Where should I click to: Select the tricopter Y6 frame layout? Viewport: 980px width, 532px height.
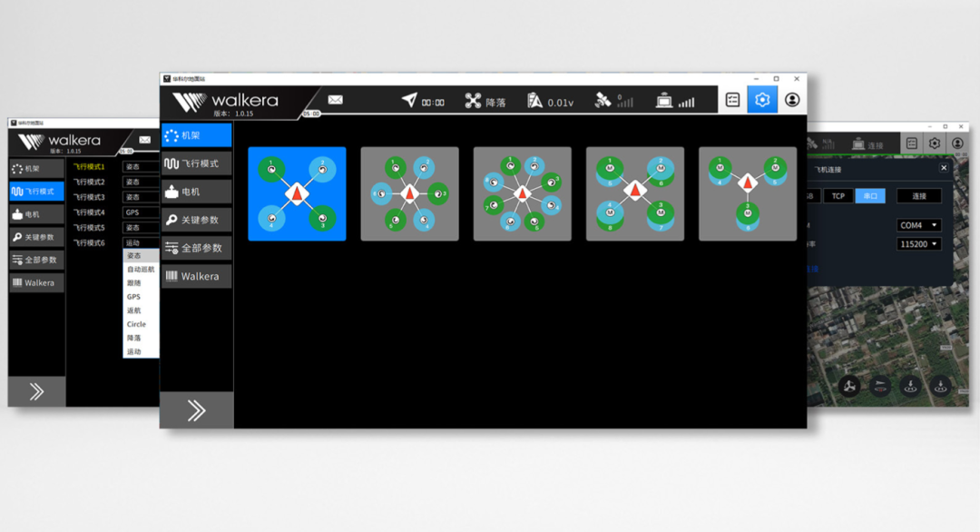point(747,193)
